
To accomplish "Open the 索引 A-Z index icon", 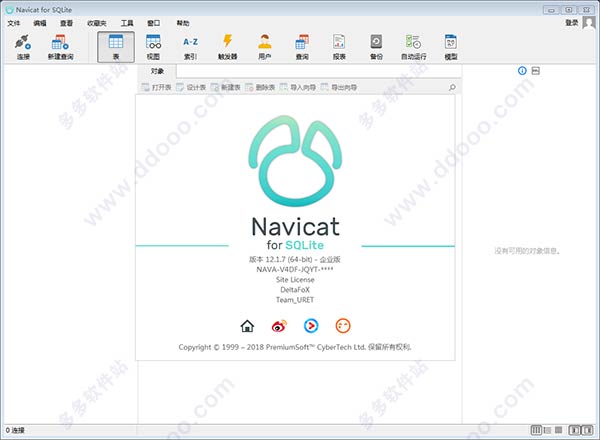I will click(x=191, y=47).
